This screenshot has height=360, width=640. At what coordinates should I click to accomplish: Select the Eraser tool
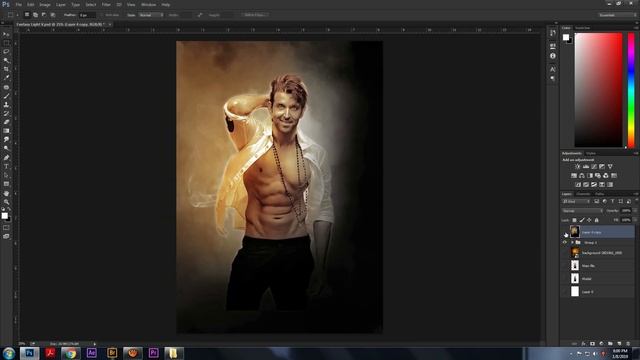click(6, 122)
